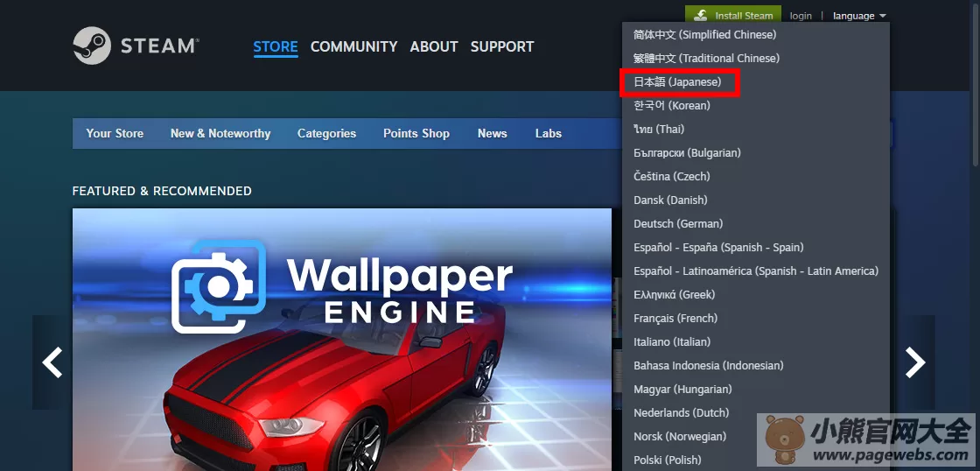Go to the next featured carousel item
Image resolution: width=980 pixels, height=471 pixels.
pos(915,362)
